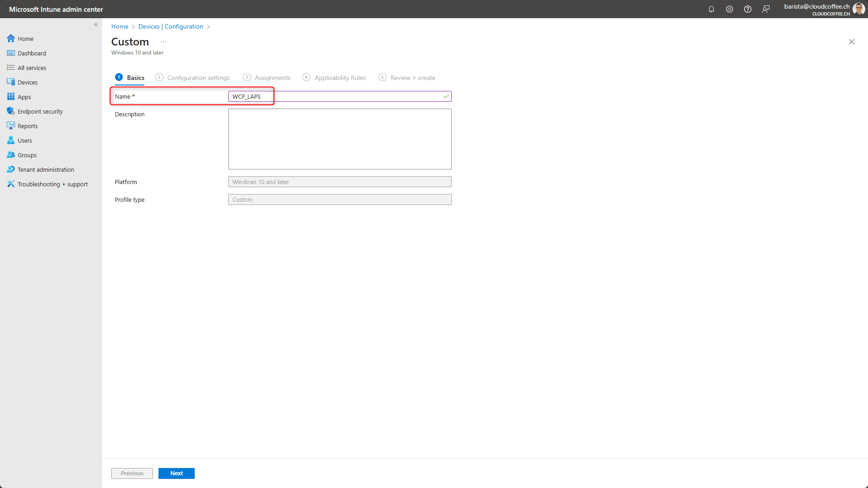
Task: Select Devices in the navigation pane
Action: [28, 82]
